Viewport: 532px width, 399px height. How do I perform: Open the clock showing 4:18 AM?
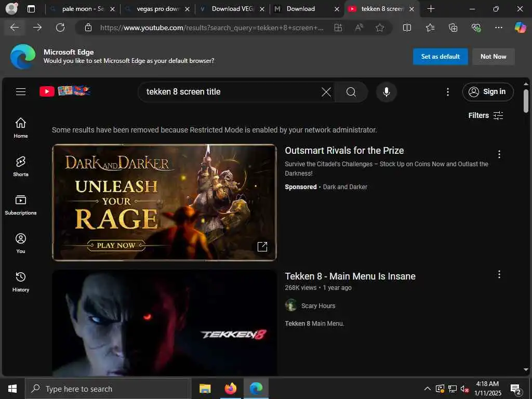487,389
